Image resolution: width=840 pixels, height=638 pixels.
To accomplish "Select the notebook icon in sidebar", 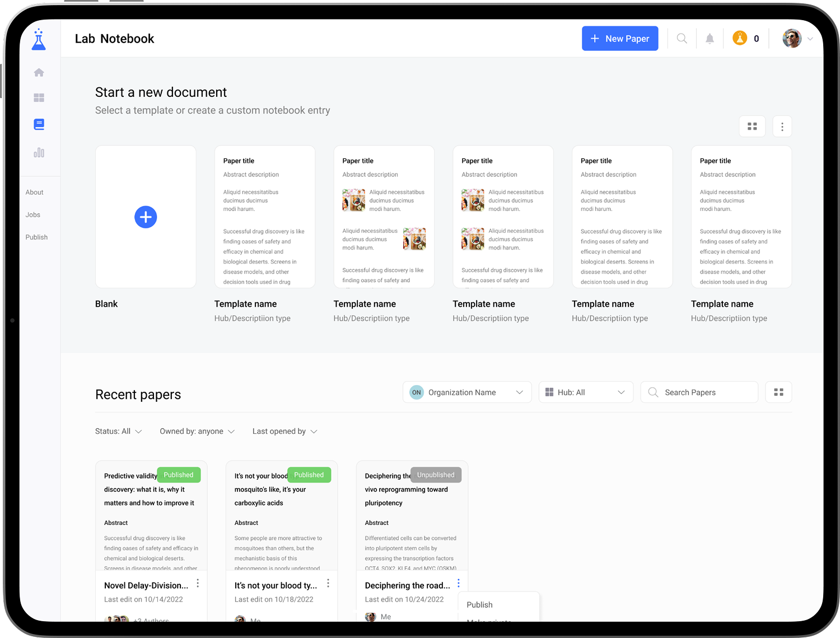I will (39, 124).
